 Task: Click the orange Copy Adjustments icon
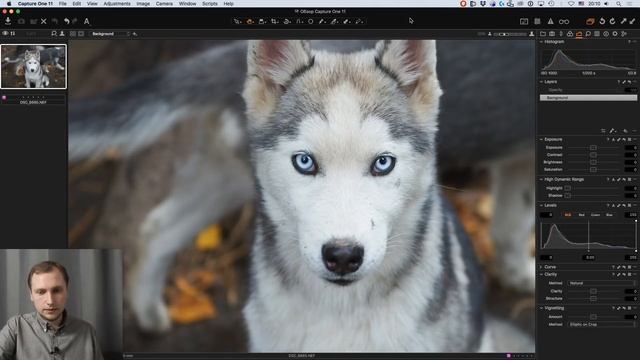(x=590, y=21)
